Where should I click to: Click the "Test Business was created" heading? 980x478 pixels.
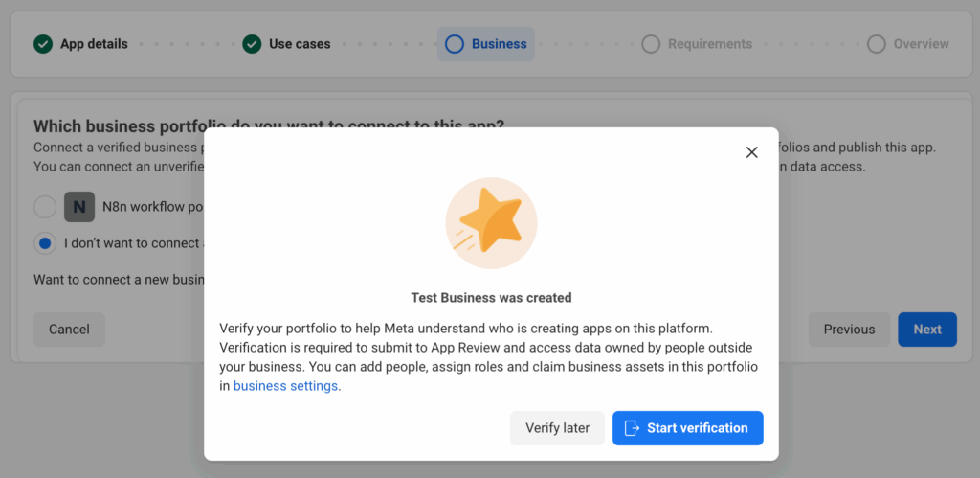[x=491, y=298]
